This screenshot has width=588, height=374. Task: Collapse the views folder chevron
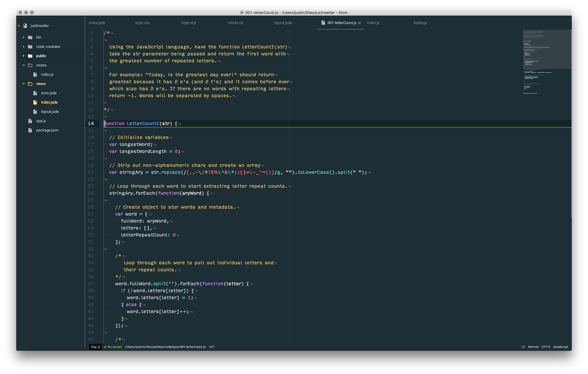tap(24, 84)
